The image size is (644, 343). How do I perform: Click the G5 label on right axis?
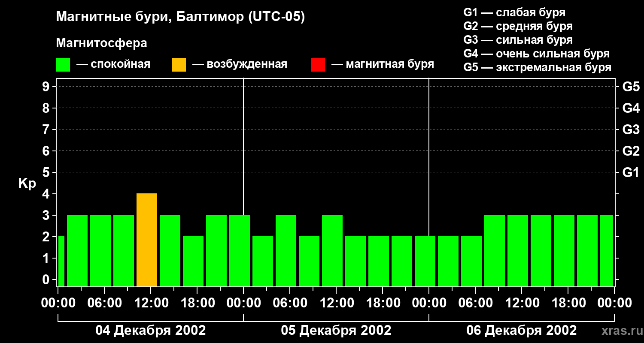point(631,87)
